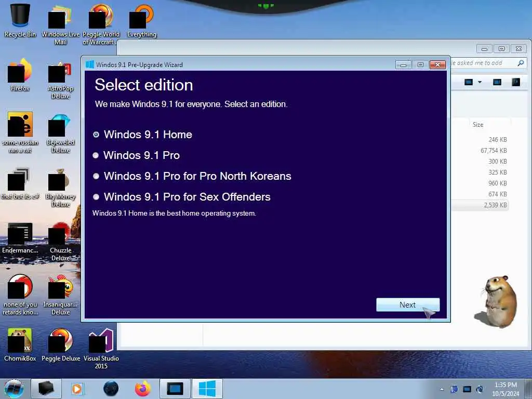Open the network tray icon
Viewport: 532px width, 399px height.
pos(467,389)
